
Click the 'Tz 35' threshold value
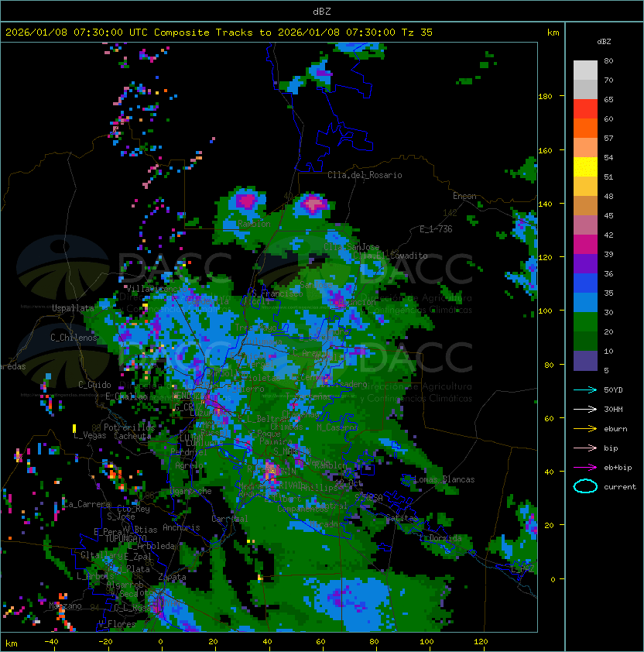tap(417, 33)
